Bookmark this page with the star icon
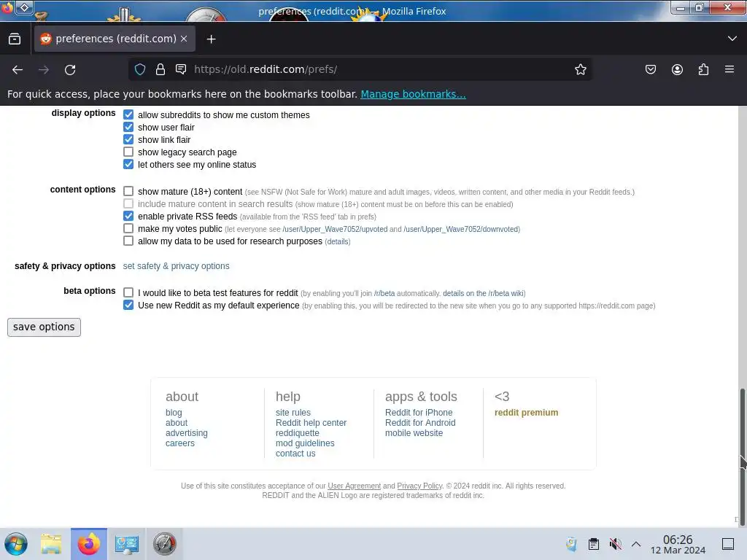This screenshot has width=747, height=560. click(x=580, y=69)
